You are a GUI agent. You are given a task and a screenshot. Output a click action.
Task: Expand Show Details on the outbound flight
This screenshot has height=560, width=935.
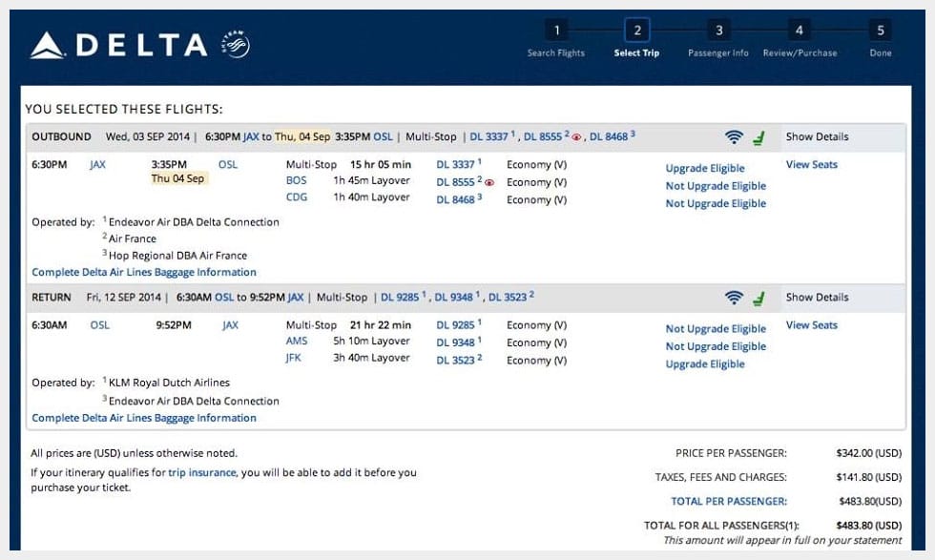817,136
